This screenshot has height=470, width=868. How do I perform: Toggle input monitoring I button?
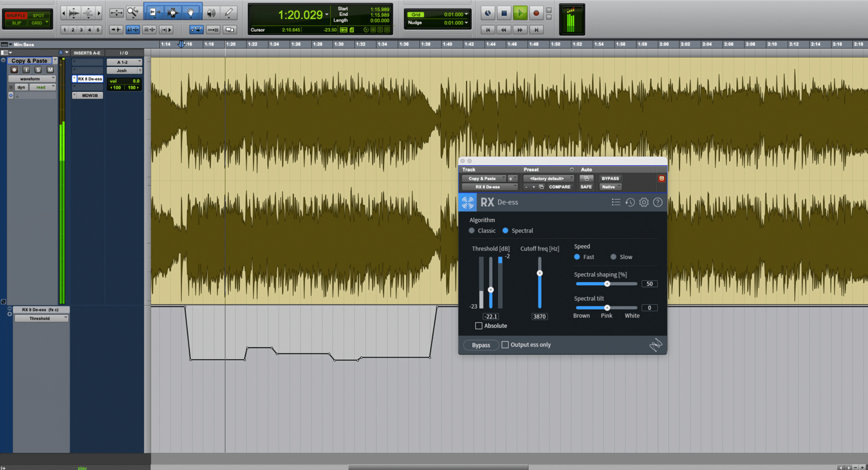click(26, 70)
